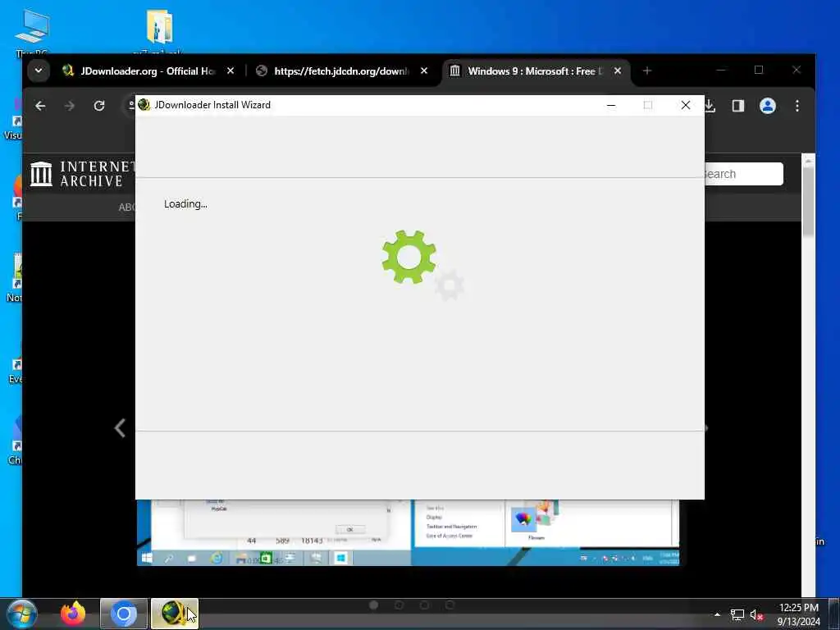Click the JDownloader Install Wizard title icon
The image size is (840, 630).
tap(144, 104)
